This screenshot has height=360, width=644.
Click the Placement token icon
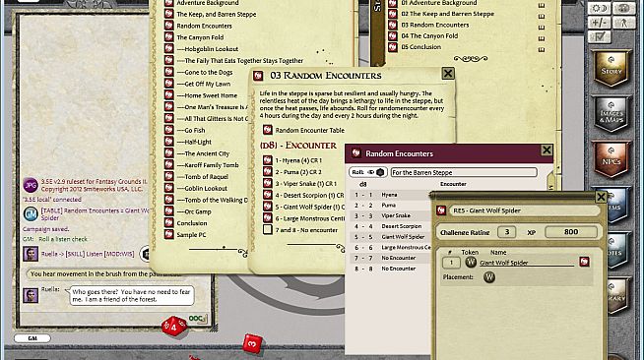coord(489,277)
